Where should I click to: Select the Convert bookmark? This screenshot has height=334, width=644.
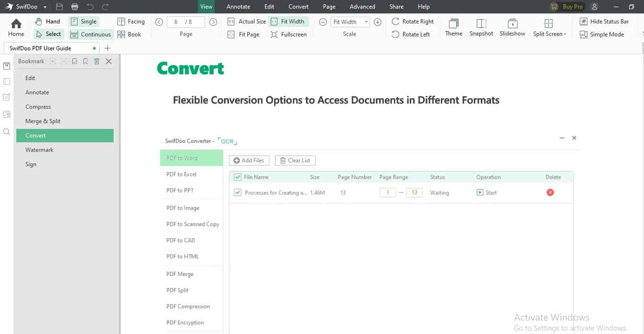pos(65,136)
